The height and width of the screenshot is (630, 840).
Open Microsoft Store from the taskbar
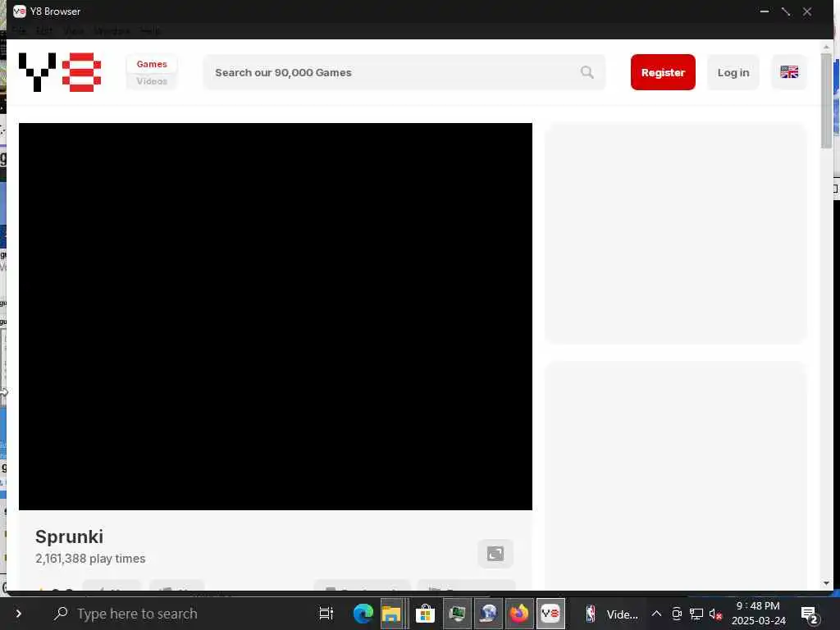click(x=425, y=614)
